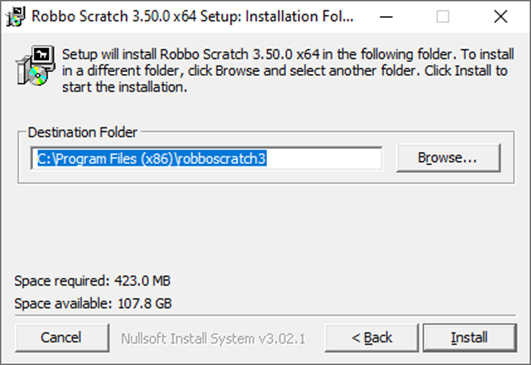Image resolution: width=531 pixels, height=365 pixels.
Task: Click the Space required: 423.0 MB text
Action: coord(92,281)
